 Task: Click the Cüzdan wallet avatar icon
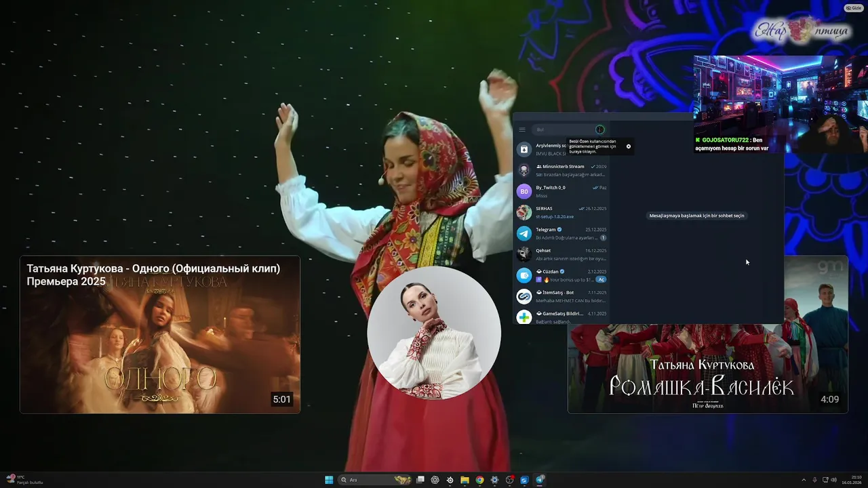pos(524,275)
